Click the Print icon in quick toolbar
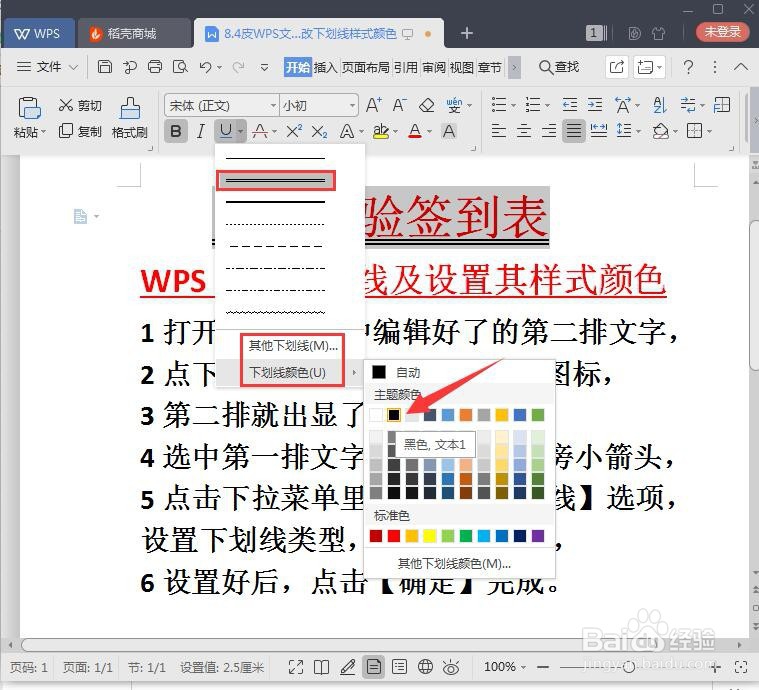Image resolution: width=759 pixels, height=690 pixels. (155, 66)
